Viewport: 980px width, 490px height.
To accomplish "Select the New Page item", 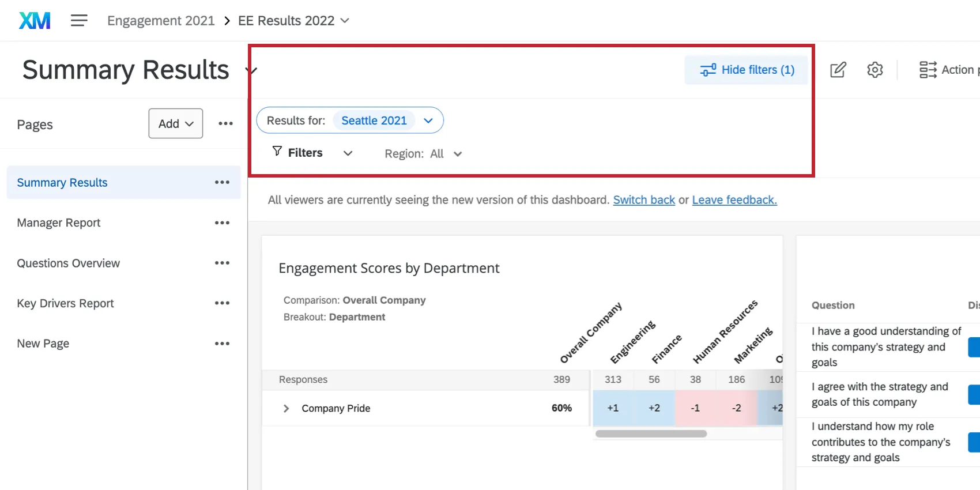I will [43, 344].
